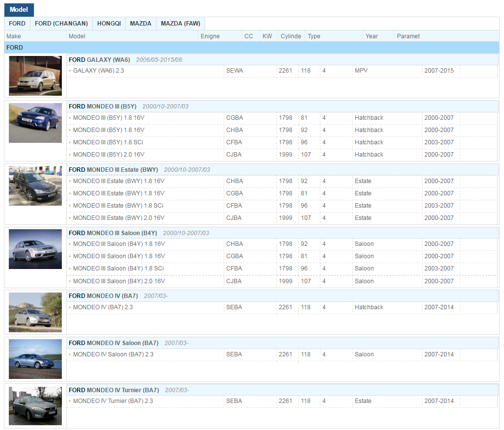Viewport: 504px width, 430px height.
Task: Open the FORD MONDEO III (B5Y) heading
Action: pyautogui.click(x=103, y=107)
